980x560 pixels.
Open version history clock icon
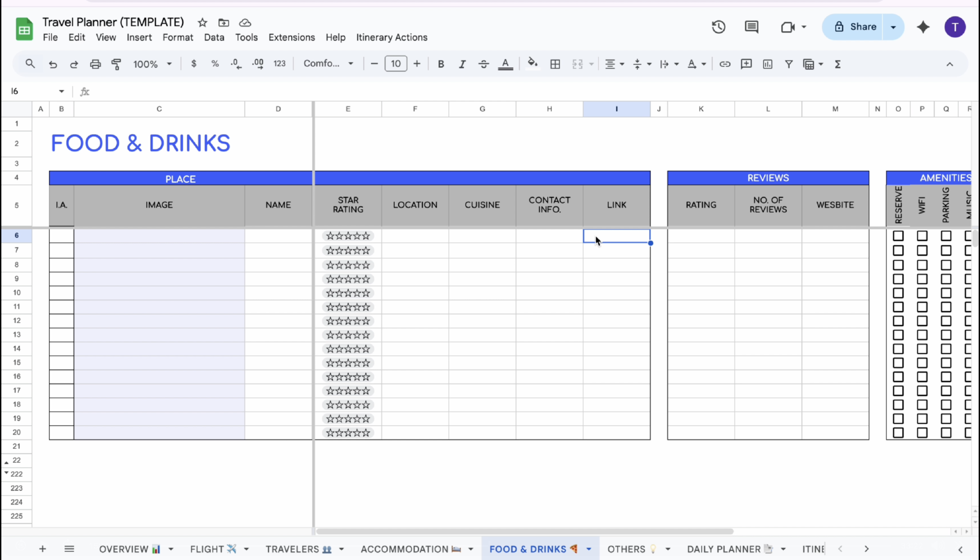click(x=718, y=27)
